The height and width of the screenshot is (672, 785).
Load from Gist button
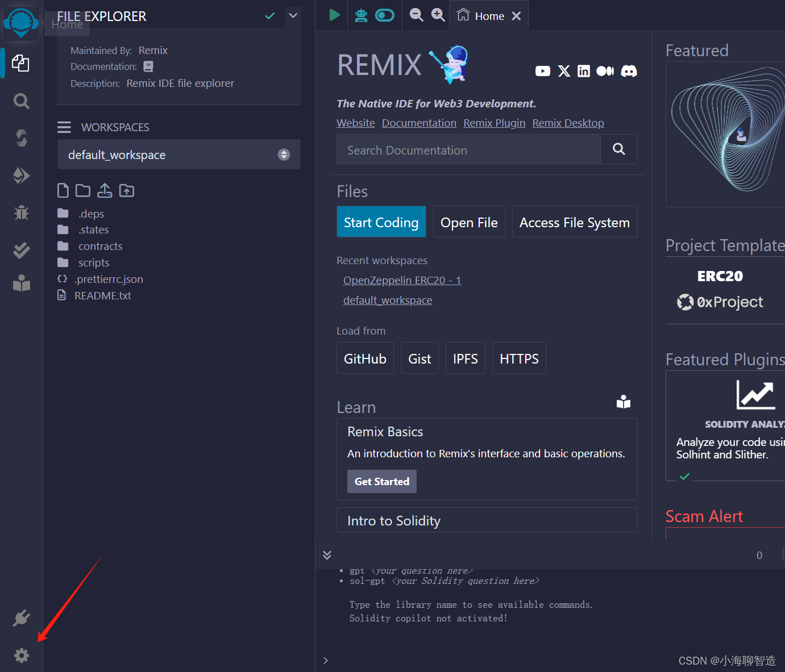point(420,358)
